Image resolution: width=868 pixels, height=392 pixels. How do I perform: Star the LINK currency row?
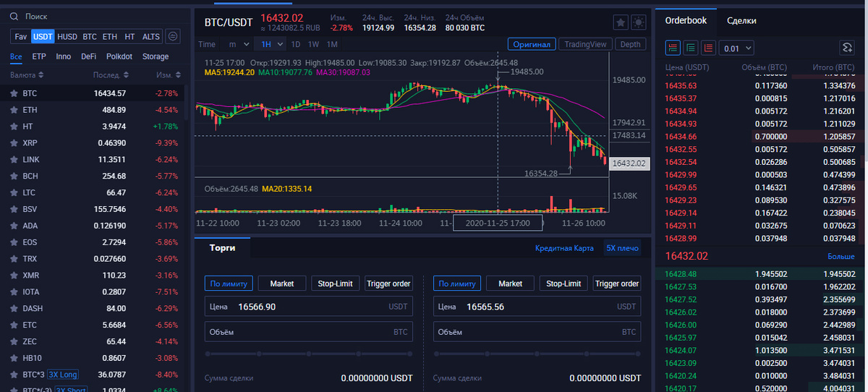click(14, 159)
